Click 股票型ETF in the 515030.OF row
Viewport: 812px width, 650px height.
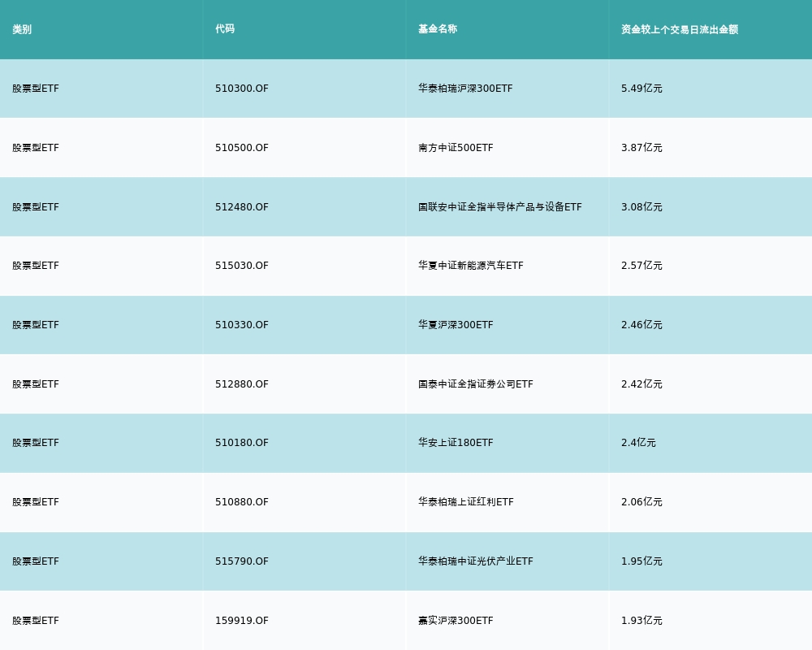pos(36,266)
